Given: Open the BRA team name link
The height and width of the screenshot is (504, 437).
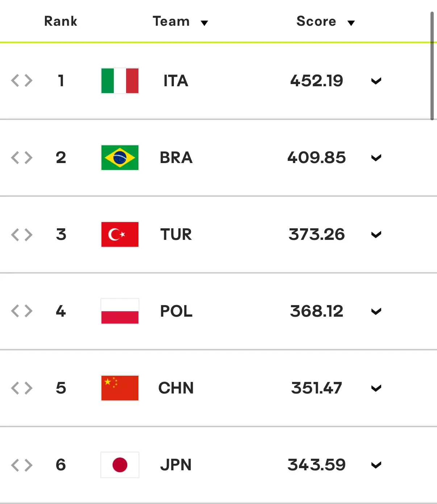Looking at the screenshot, I should coord(176,158).
